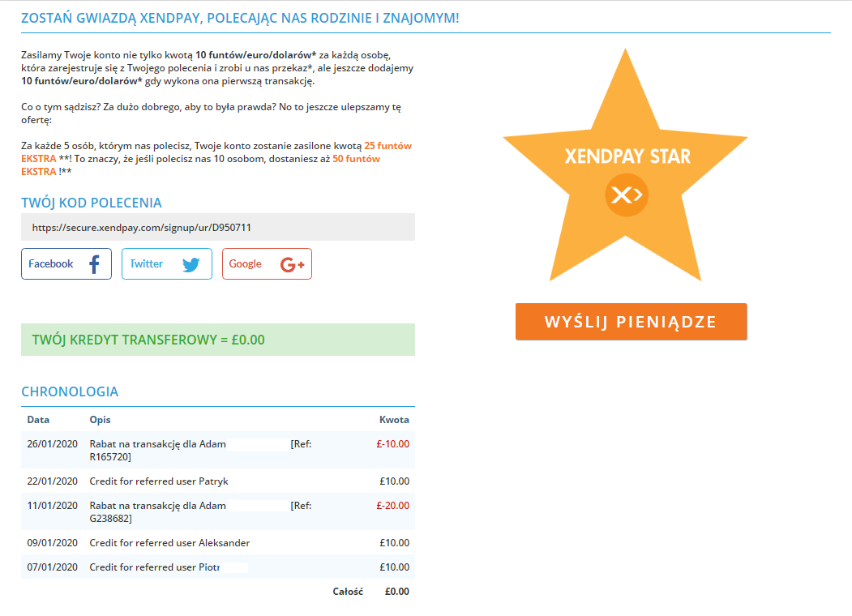Select the referral link URL field
Screen dimensions: 852x616
(218, 228)
